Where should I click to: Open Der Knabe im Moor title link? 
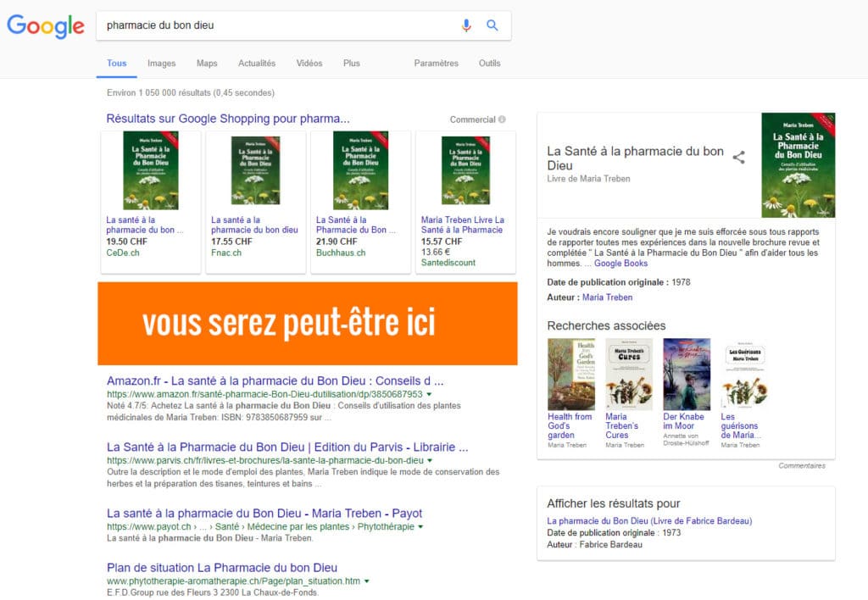(x=684, y=421)
